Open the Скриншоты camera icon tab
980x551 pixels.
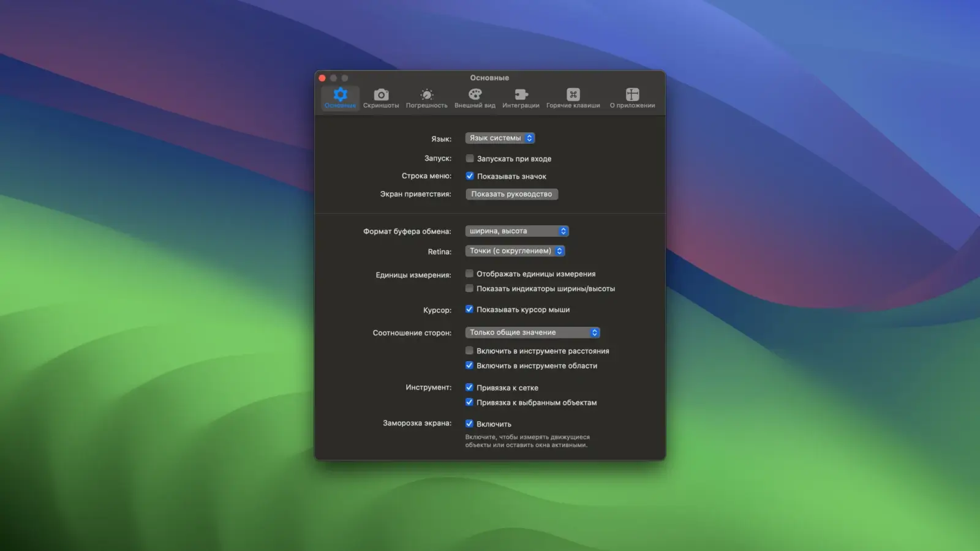[381, 95]
